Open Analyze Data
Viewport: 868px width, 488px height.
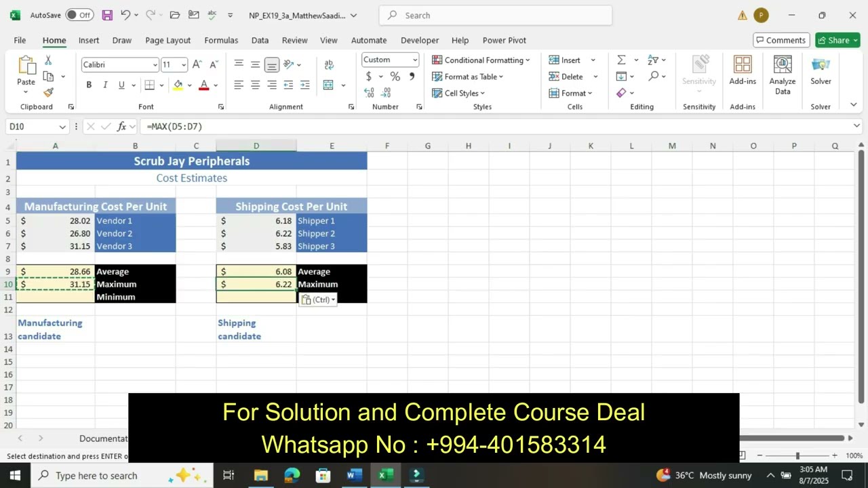[x=783, y=76]
